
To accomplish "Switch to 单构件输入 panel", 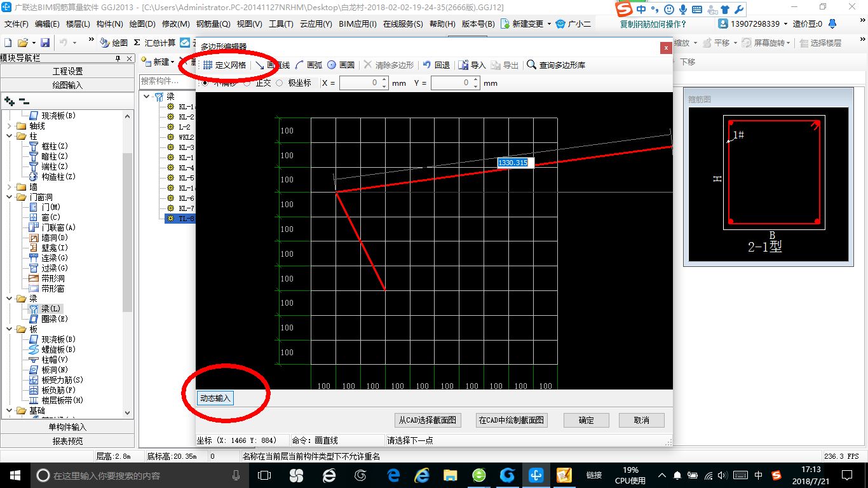I will [67, 427].
